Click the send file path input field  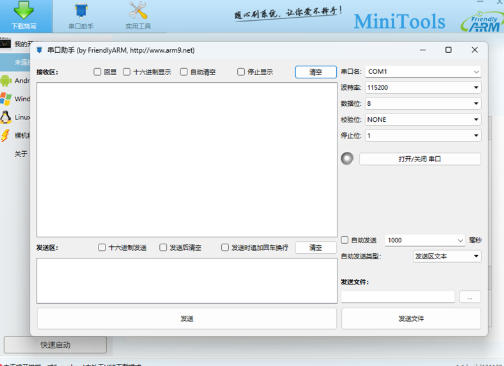[398, 297]
